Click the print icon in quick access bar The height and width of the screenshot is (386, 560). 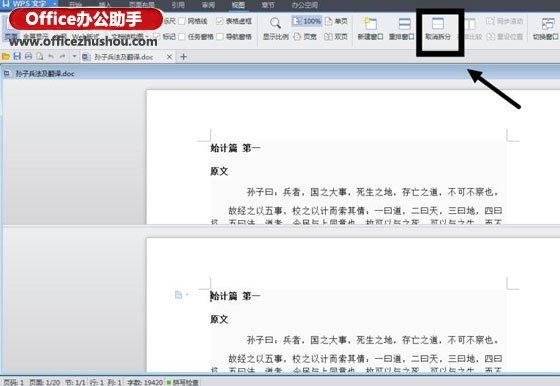[28, 56]
